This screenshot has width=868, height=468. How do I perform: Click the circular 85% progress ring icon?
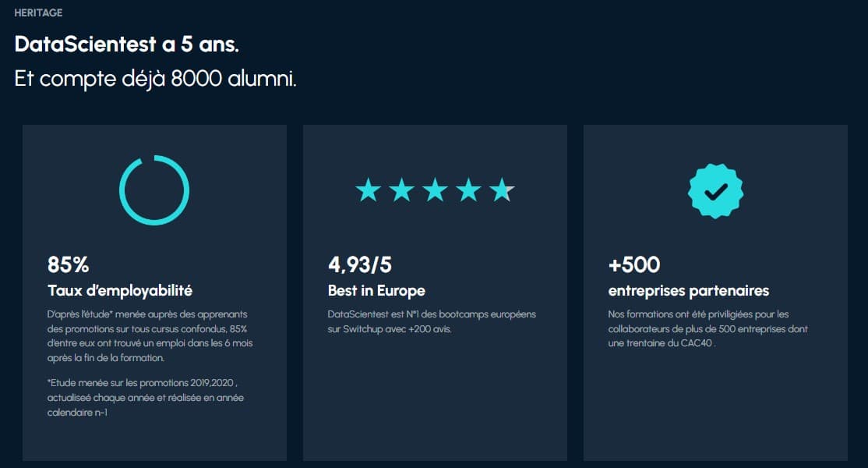[x=154, y=190]
